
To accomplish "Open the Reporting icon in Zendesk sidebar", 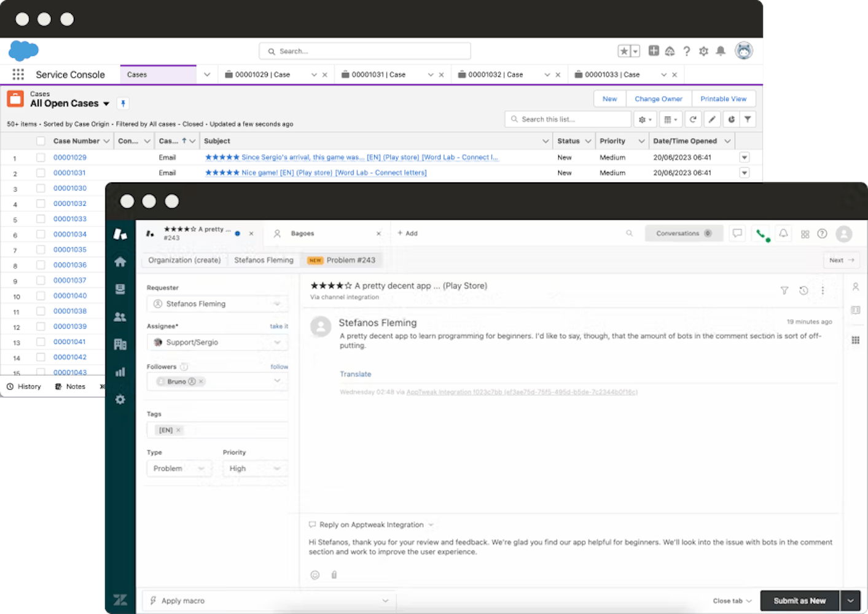I will pyautogui.click(x=120, y=371).
